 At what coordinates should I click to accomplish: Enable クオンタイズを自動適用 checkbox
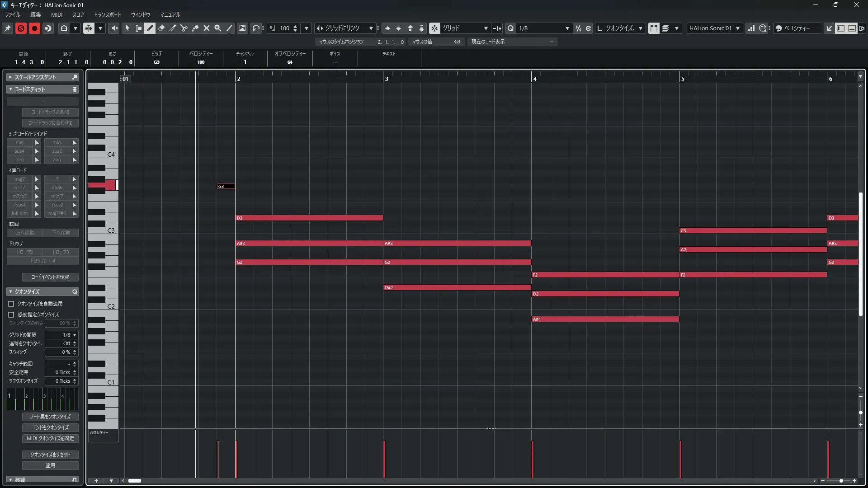click(x=11, y=304)
